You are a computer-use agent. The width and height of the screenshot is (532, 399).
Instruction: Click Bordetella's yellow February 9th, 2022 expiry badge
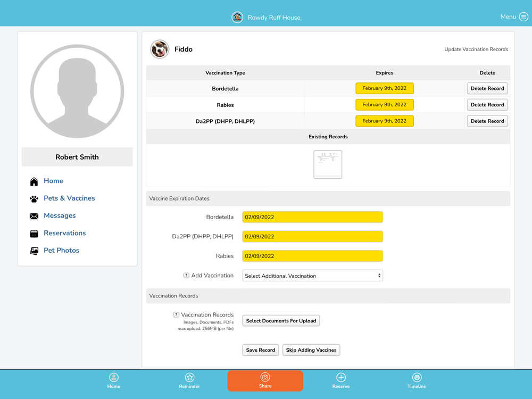tap(385, 88)
